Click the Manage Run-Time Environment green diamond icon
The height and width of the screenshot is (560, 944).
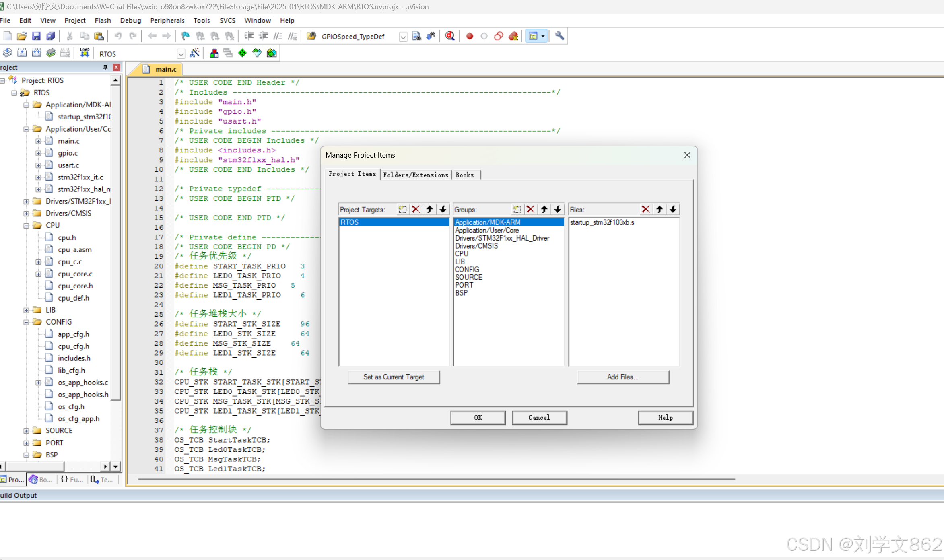tap(242, 53)
